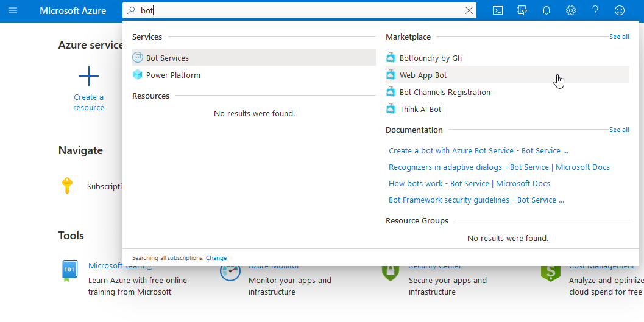Choose Power Platform in Services results
The image size is (644, 322).
click(173, 75)
